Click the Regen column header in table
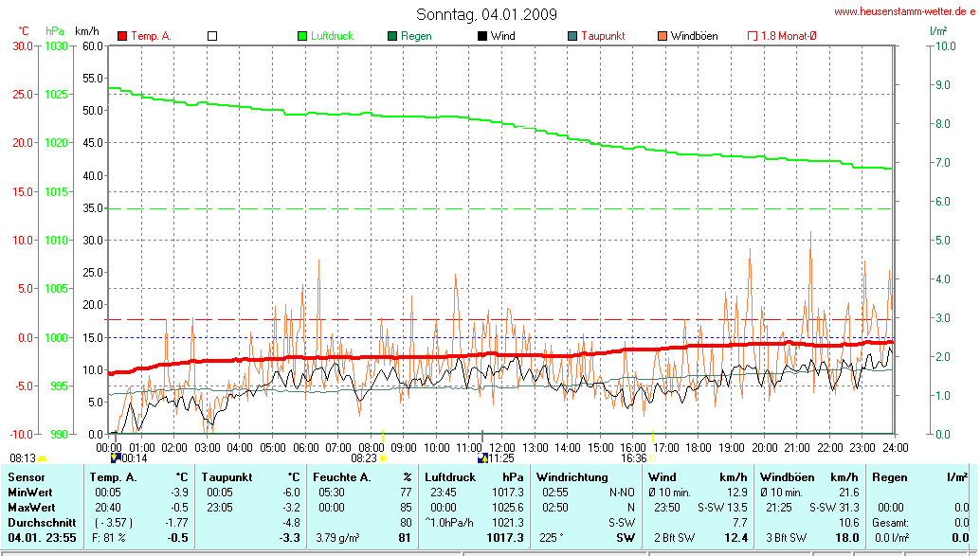 (889, 477)
